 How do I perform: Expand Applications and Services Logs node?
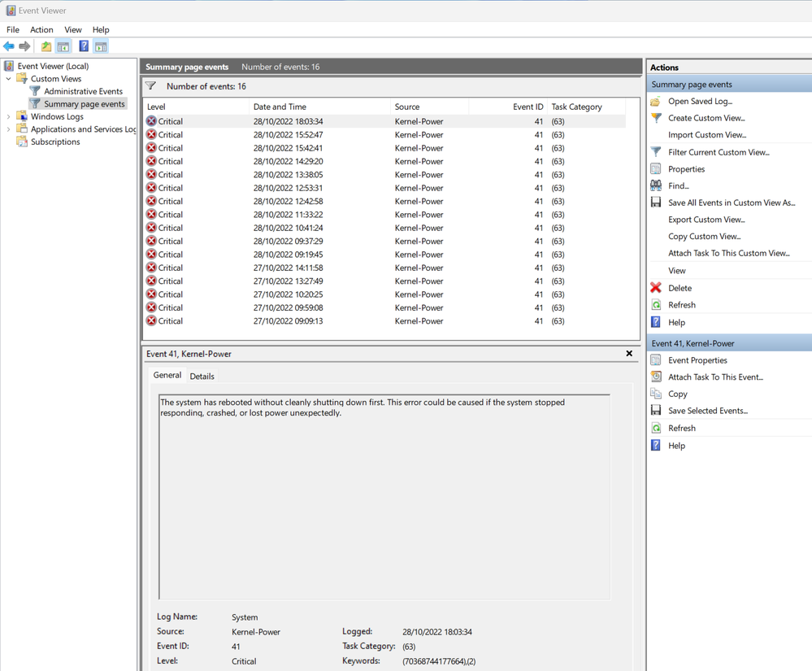8,129
